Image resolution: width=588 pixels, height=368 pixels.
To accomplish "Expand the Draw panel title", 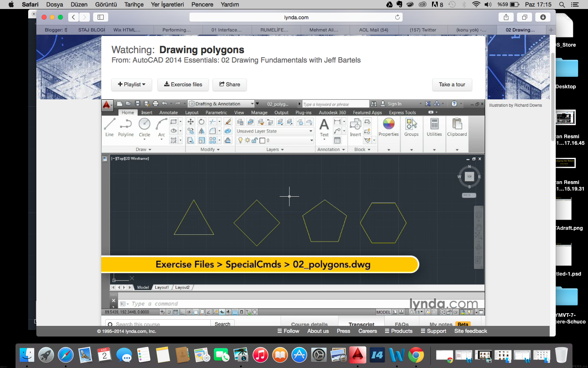I will pos(143,150).
